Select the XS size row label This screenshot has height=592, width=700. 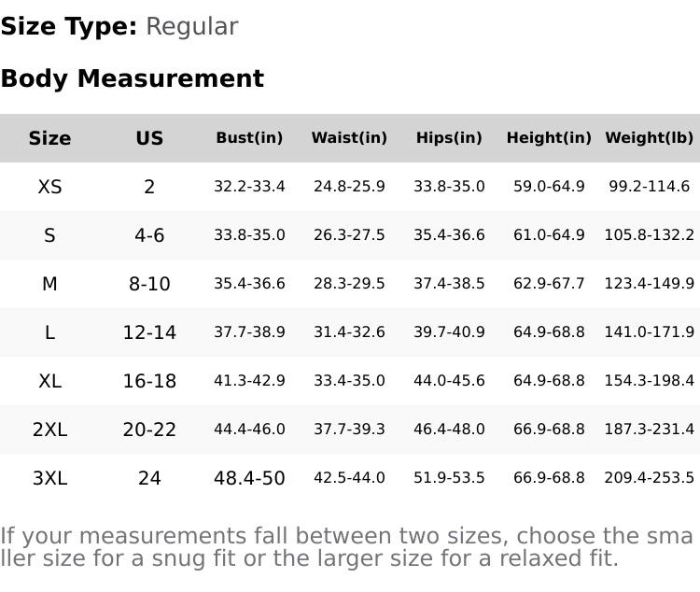coord(49,188)
